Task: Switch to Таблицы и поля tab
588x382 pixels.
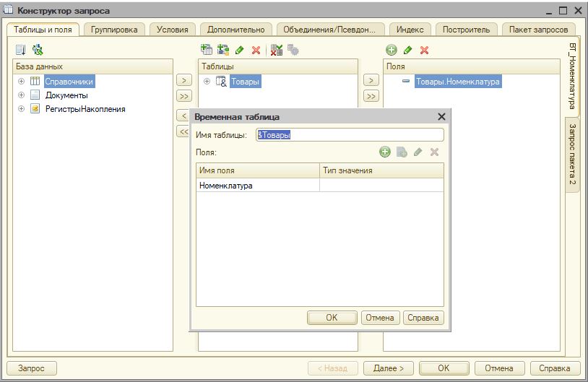Action: pyautogui.click(x=43, y=30)
